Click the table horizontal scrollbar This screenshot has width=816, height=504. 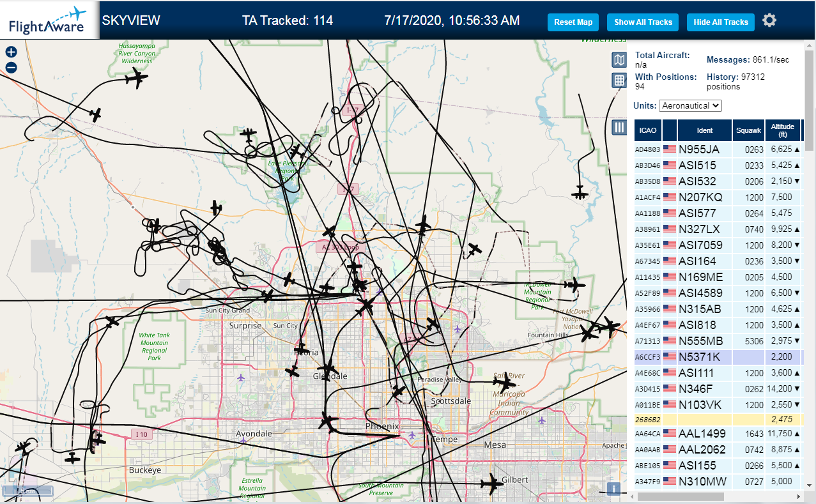point(681,496)
